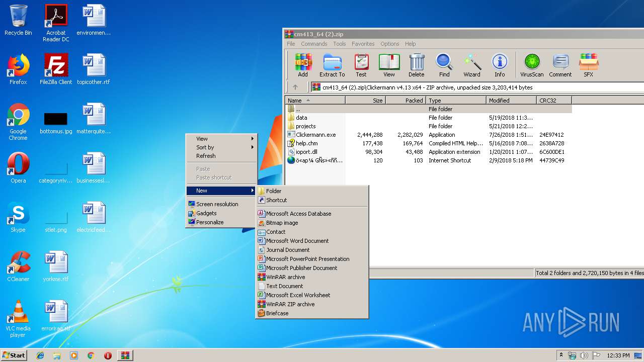
Task: Select the Google Chrome desktop icon
Action: click(x=18, y=122)
